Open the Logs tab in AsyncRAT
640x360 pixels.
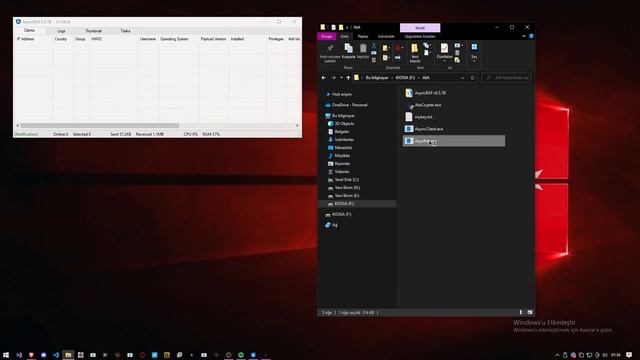pos(61,31)
